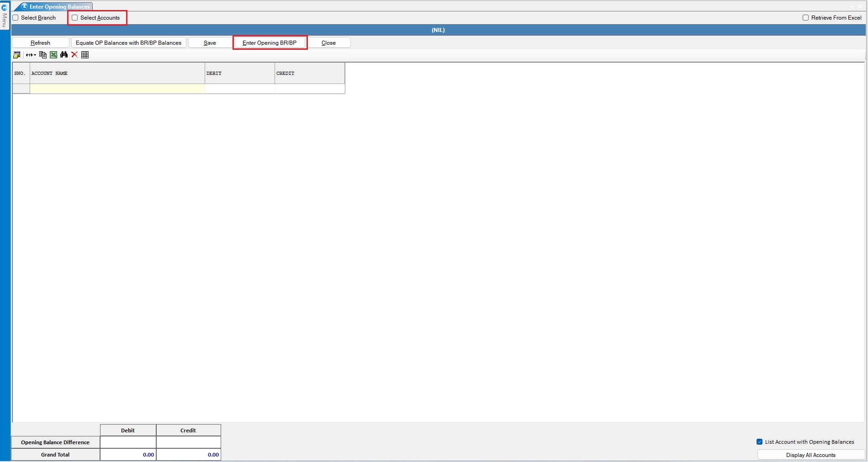The height and width of the screenshot is (462, 868).
Task: Click the binoculars find icon
Action: [x=64, y=55]
